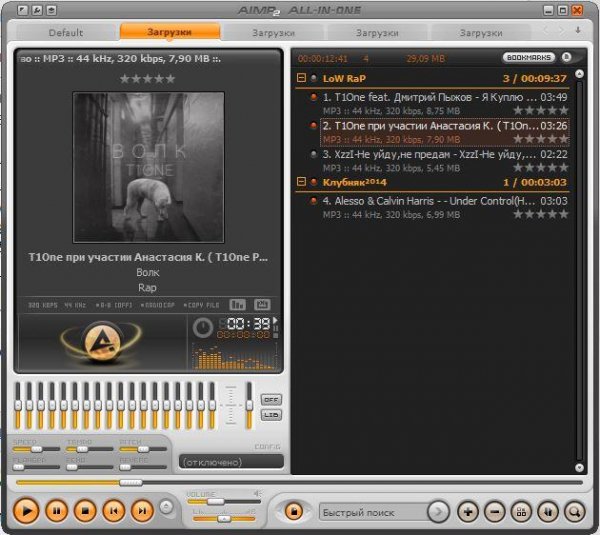Click the arrow button beside quick search
600x535 pixels.
coord(438,511)
